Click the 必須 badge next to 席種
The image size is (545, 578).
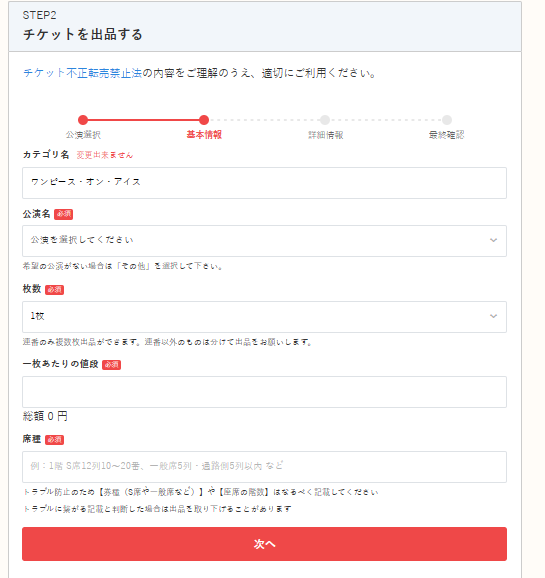point(55,440)
